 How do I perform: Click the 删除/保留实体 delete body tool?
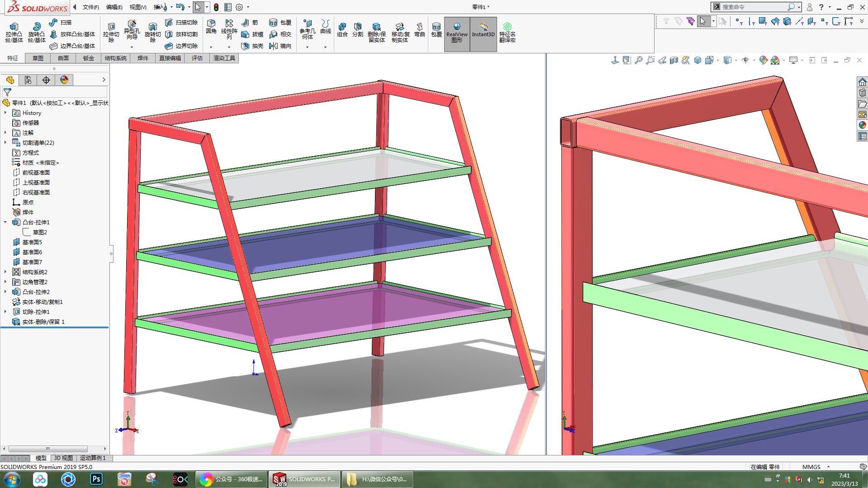coord(376,32)
